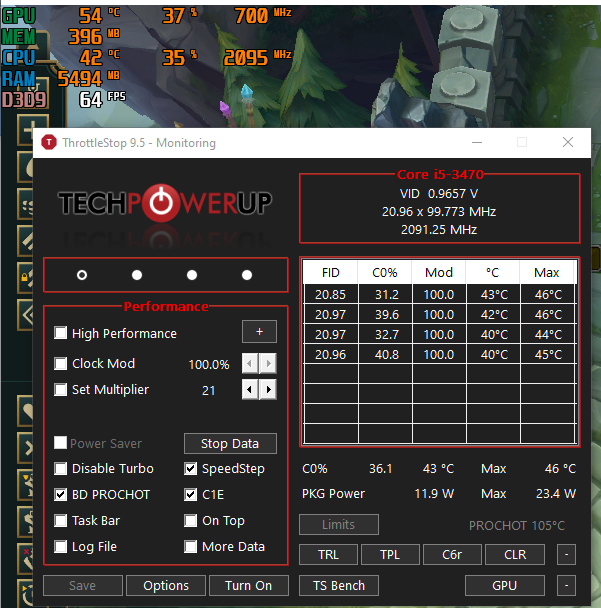Launch TS Bench

[339, 585]
